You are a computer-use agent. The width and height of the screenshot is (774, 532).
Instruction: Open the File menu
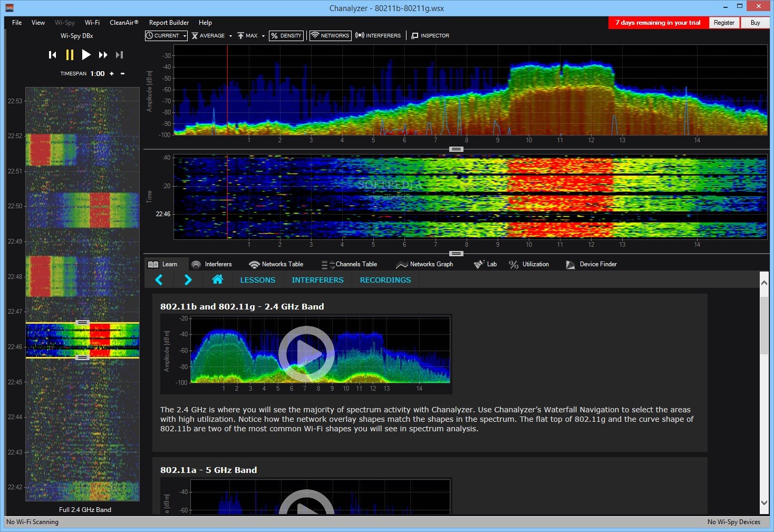point(17,23)
